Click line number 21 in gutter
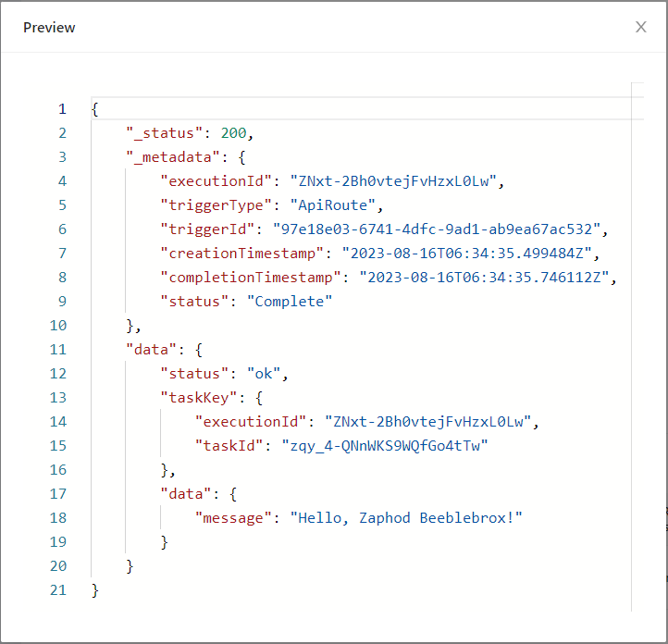The image size is (668, 644). tap(58, 590)
